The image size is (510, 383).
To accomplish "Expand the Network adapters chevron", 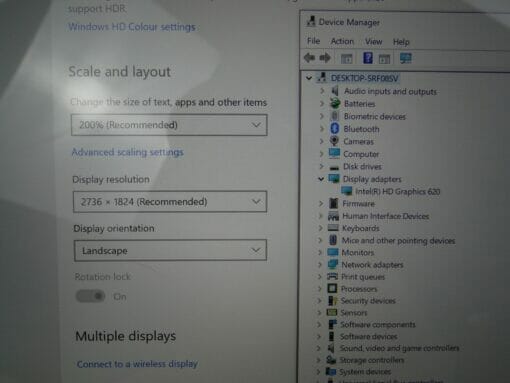I will 320,265.
